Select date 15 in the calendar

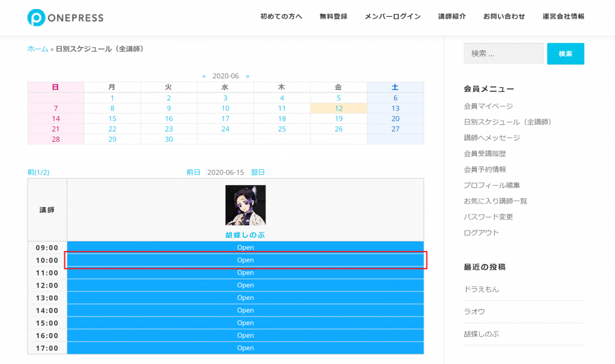coord(112,118)
